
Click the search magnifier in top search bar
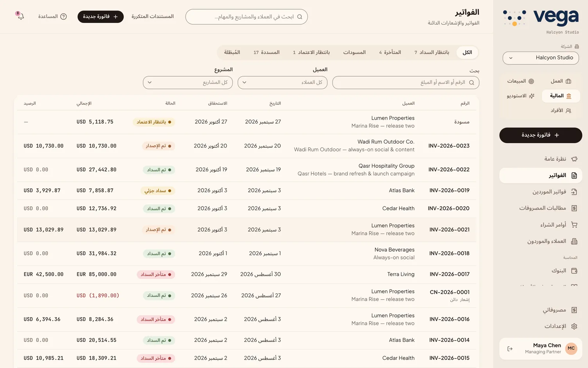pyautogui.click(x=300, y=17)
